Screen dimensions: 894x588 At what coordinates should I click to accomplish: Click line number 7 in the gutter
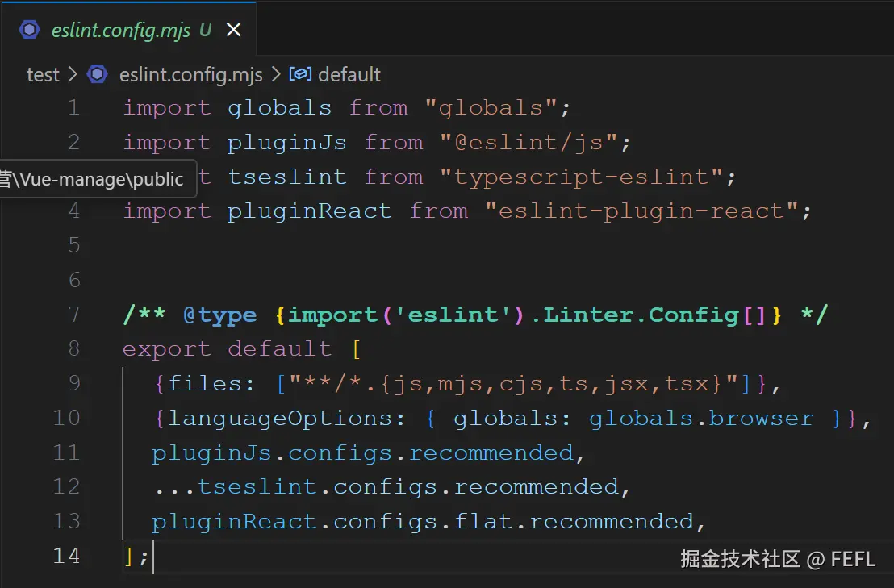[x=73, y=315]
